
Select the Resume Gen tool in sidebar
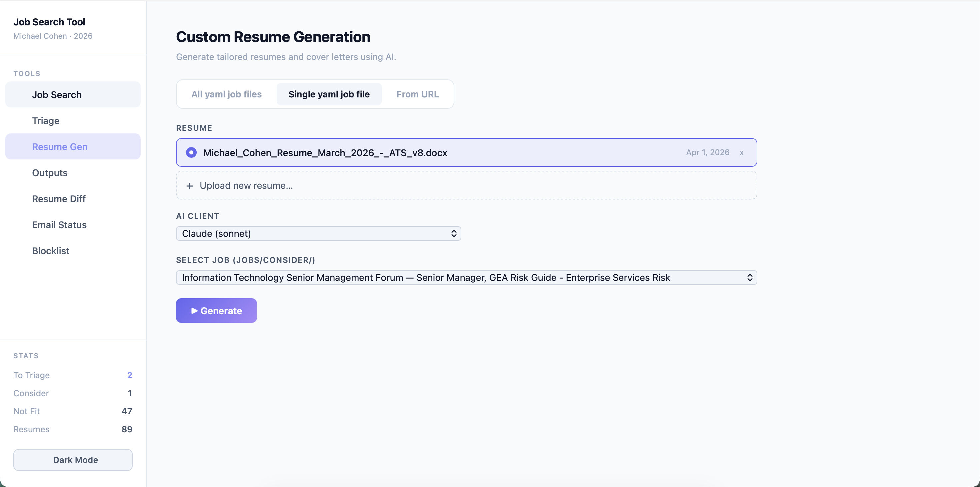point(59,146)
